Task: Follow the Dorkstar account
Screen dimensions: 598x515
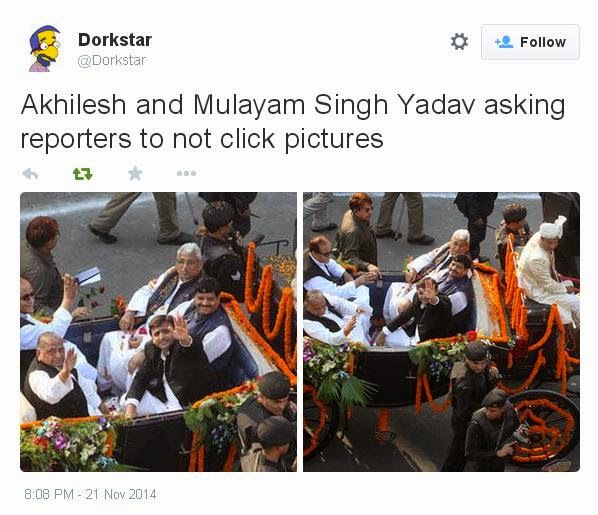Action: (x=530, y=42)
